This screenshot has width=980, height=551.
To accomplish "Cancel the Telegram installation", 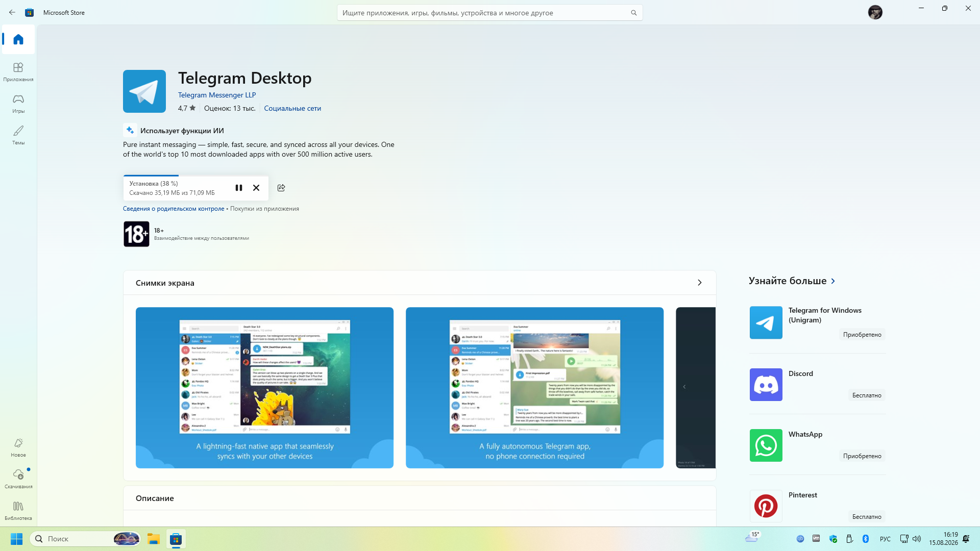I will (x=256, y=188).
